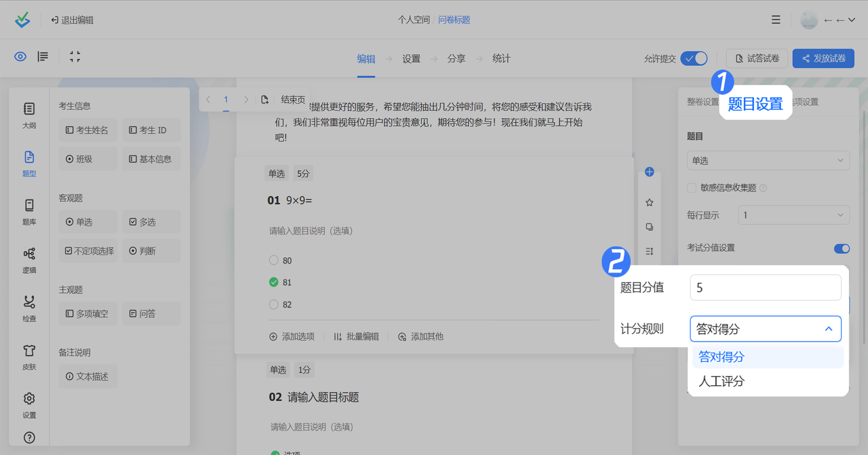Expand the 单选 question type dropdown

(x=767, y=160)
